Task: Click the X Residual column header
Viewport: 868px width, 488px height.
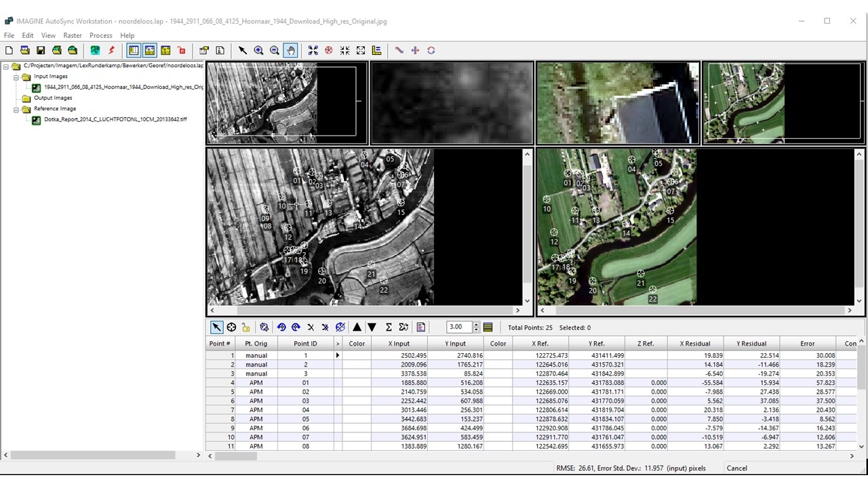Action: 694,344
